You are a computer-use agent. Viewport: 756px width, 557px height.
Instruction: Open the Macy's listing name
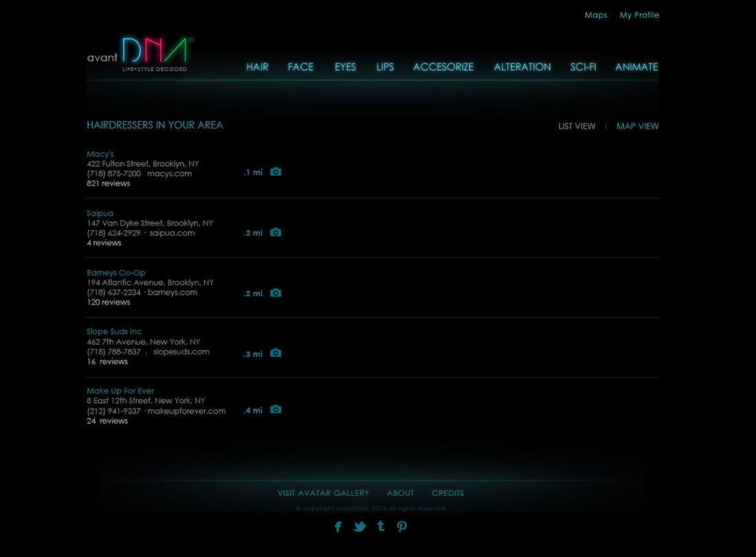click(x=100, y=154)
